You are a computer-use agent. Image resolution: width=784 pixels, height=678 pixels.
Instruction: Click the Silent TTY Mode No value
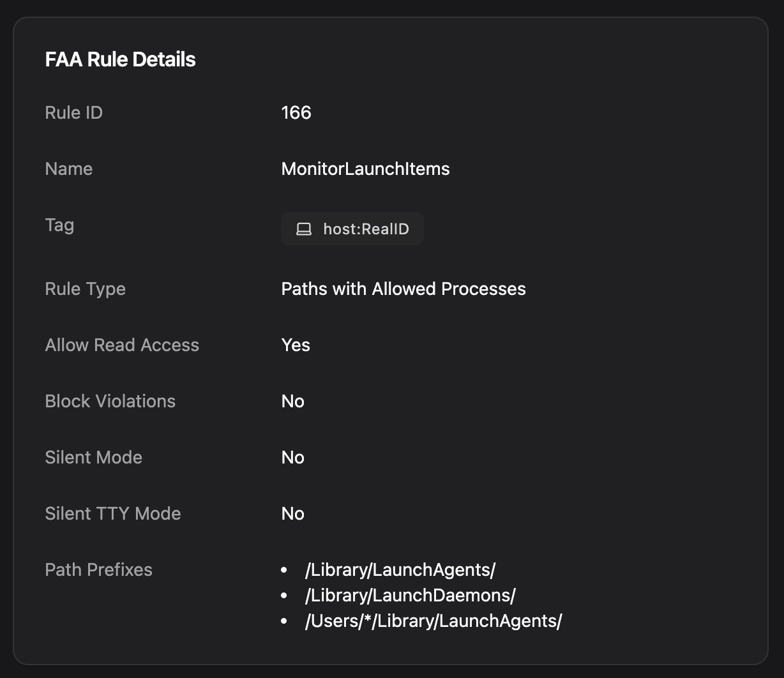292,514
